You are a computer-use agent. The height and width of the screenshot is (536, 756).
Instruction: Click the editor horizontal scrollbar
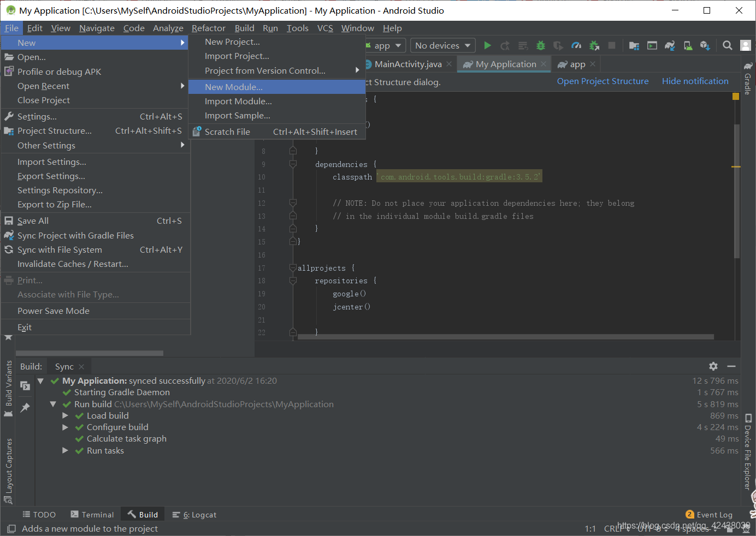506,337
